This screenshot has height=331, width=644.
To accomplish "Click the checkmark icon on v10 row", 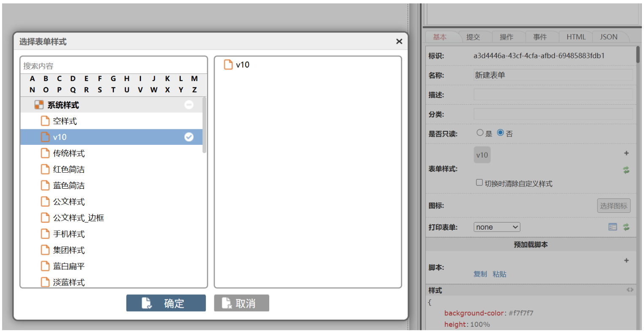I will (189, 137).
